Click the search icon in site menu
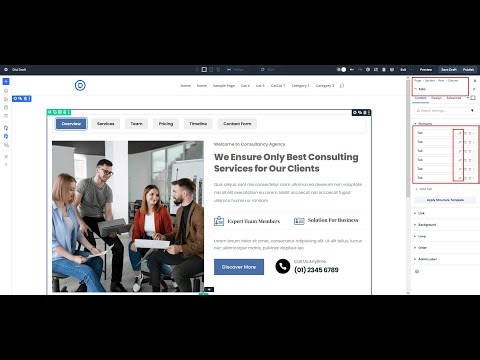480x360 pixels. tap(342, 86)
